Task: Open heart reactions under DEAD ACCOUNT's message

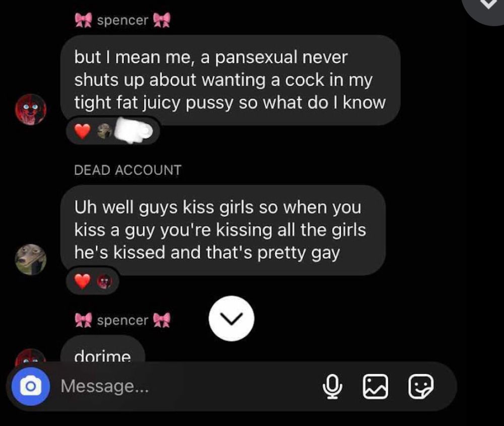Action: pyautogui.click(x=93, y=281)
